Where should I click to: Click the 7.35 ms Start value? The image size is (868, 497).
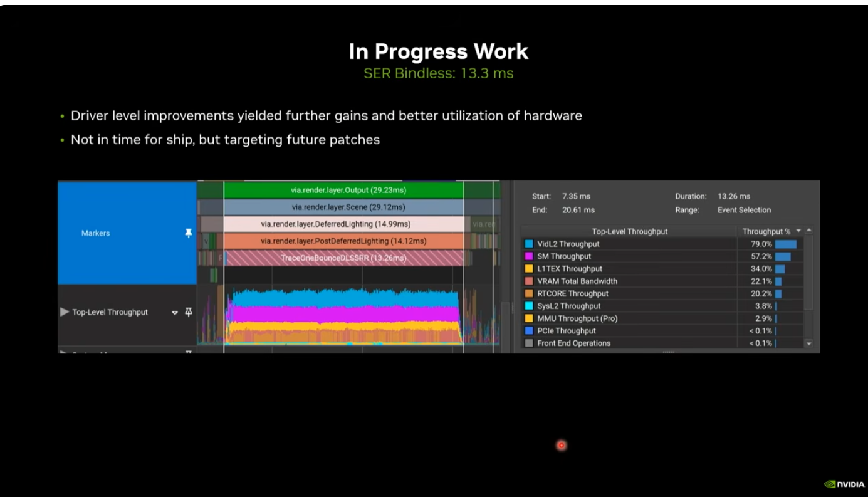577,197
